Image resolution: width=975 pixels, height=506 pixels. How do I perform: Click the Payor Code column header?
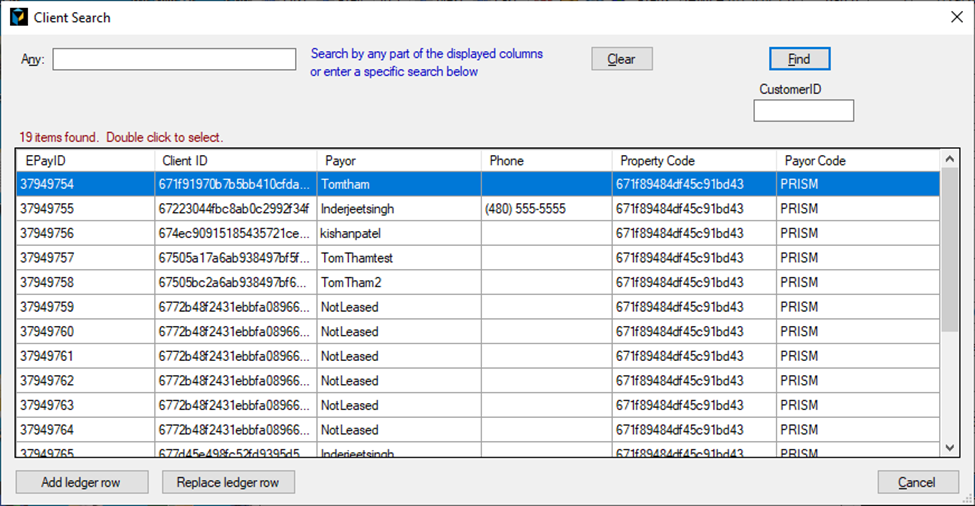click(x=857, y=160)
